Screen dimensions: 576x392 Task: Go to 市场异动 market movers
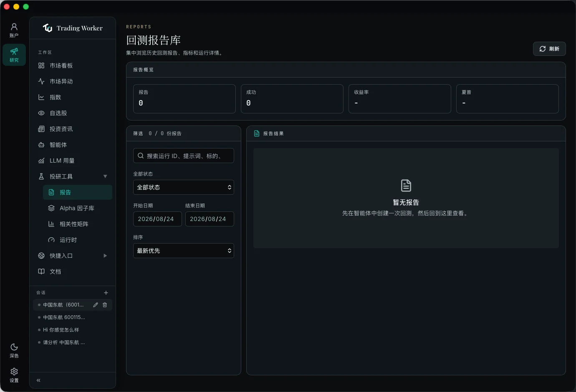point(73,81)
